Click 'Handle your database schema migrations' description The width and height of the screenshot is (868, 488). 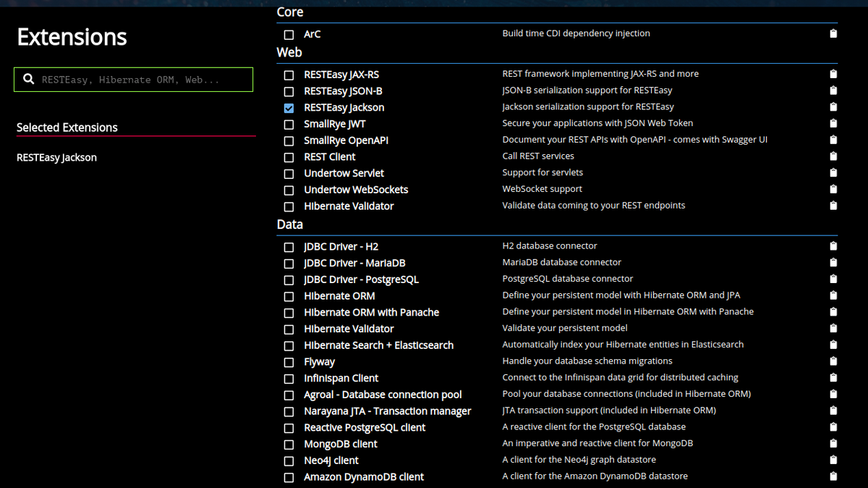click(587, 361)
